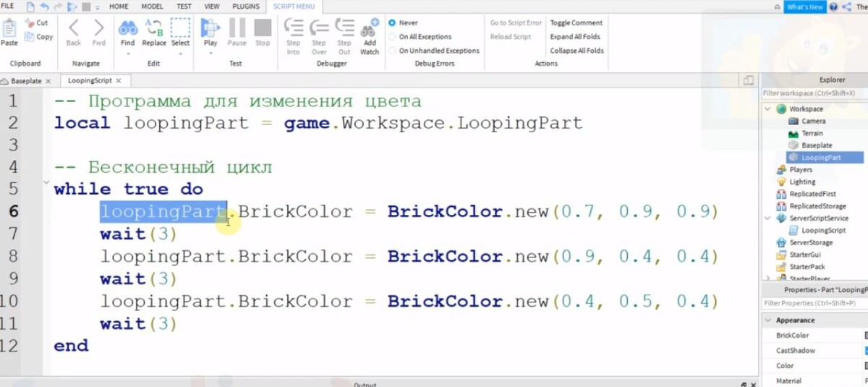Select the Lighting service in Explorer

click(x=796, y=182)
